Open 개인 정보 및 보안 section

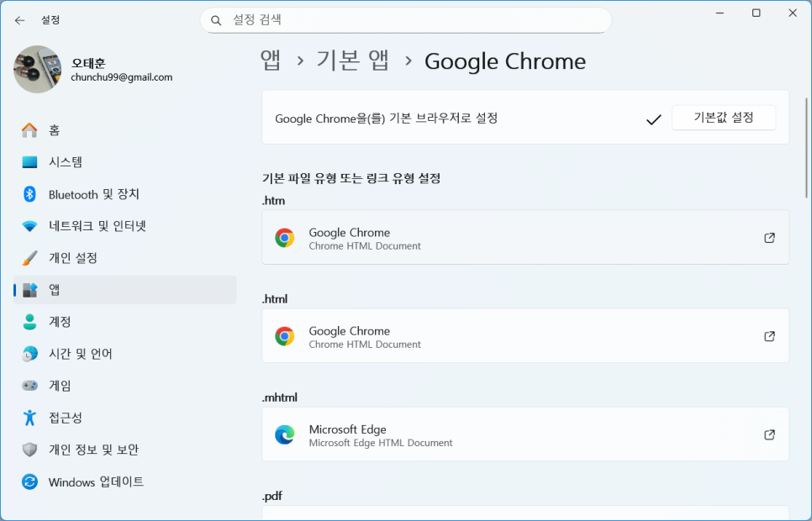coord(124,450)
